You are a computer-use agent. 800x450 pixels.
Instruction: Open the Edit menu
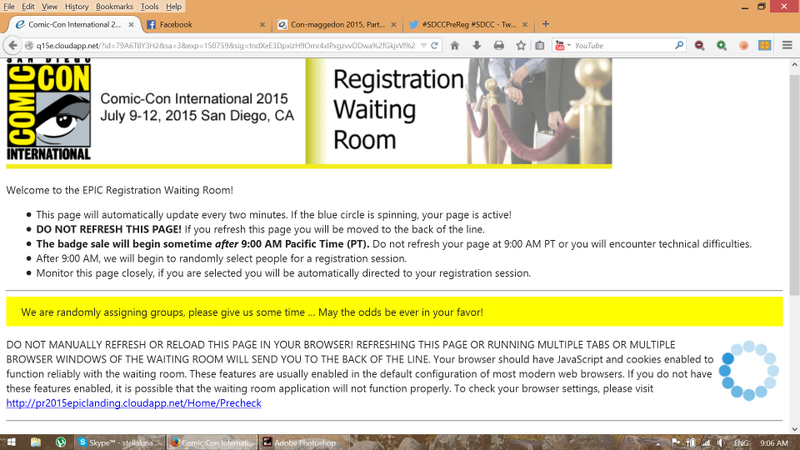(x=28, y=7)
